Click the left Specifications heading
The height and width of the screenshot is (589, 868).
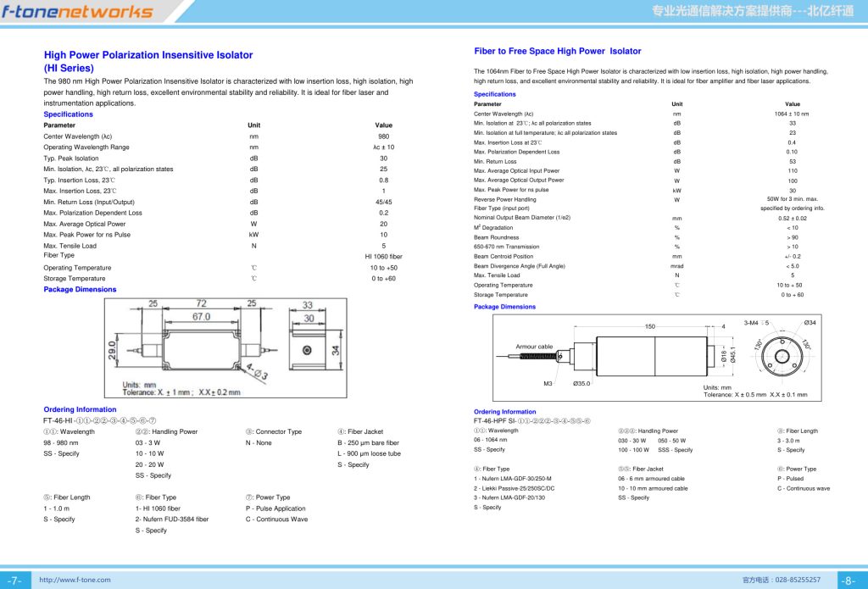(x=68, y=114)
